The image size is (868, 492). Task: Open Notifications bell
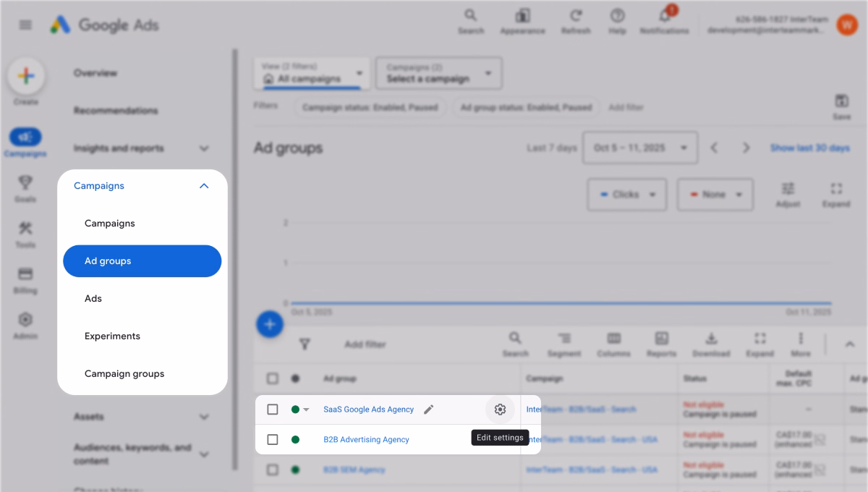[x=664, y=21]
